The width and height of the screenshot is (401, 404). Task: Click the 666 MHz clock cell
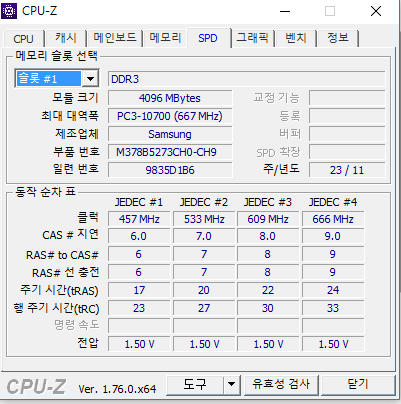click(333, 219)
